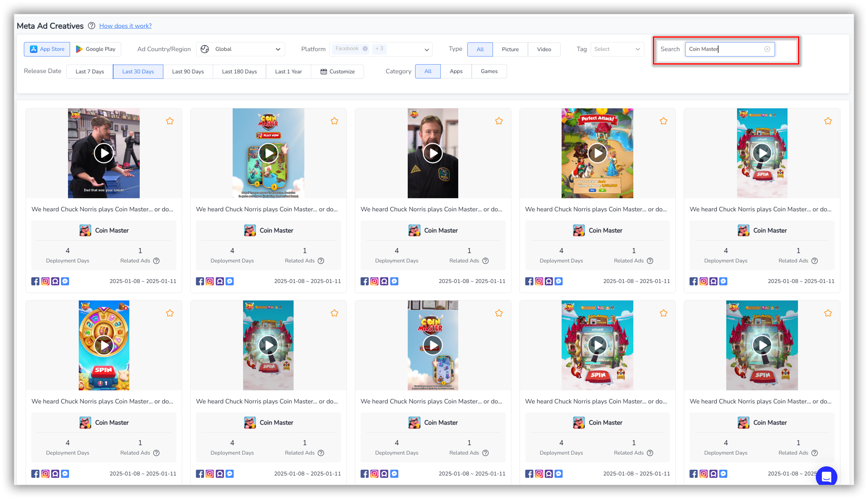Open the Coin Master app name on Chuck Norris portrait card
This screenshot has width=868, height=499.
coord(441,231)
